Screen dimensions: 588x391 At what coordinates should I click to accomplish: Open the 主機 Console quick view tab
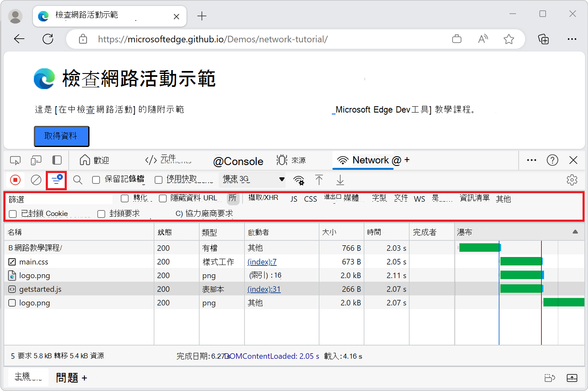[28, 377]
